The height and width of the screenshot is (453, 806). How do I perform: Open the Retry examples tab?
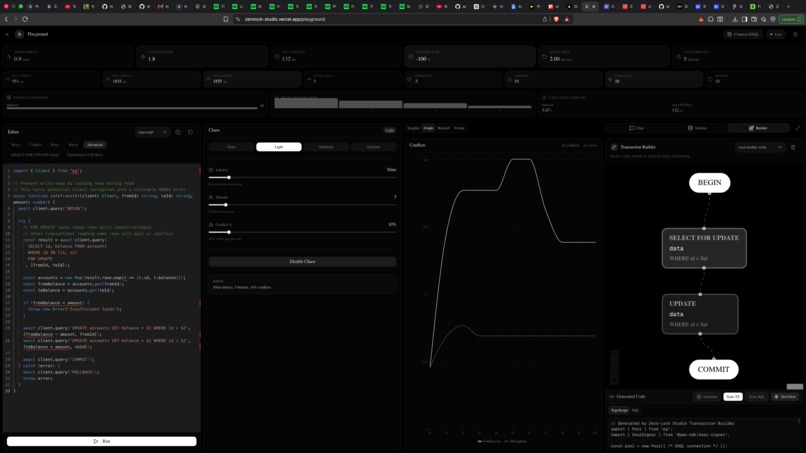pos(55,145)
